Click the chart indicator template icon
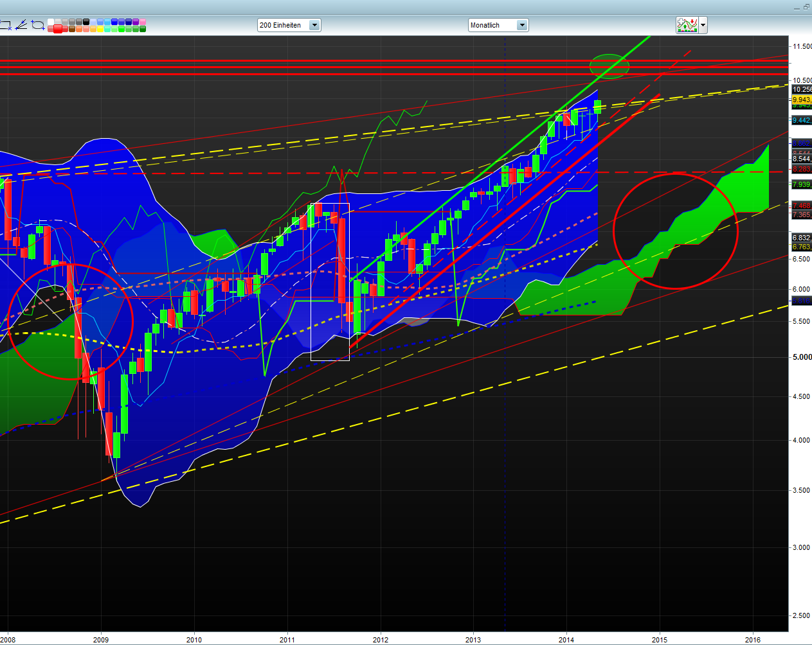The height and width of the screenshot is (645, 812). tap(687, 25)
